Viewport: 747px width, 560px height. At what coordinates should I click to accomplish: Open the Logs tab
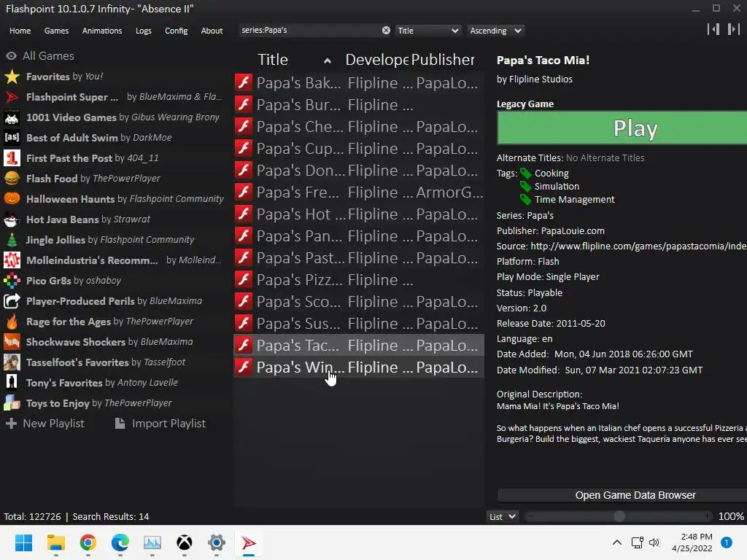[x=144, y=31]
